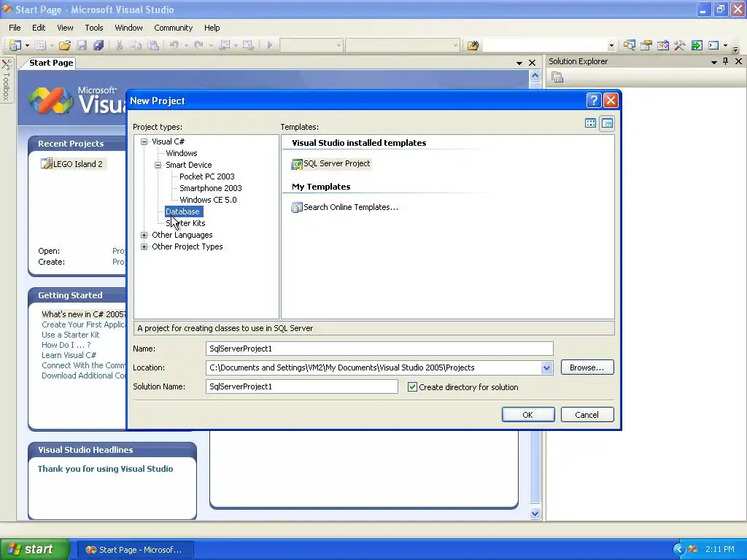Click the Start Debugging play icon

(270, 45)
